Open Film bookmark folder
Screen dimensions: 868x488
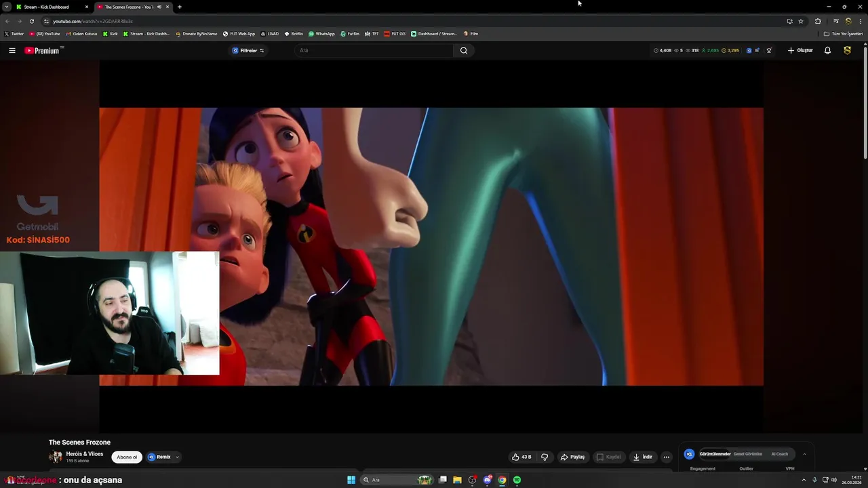point(471,33)
